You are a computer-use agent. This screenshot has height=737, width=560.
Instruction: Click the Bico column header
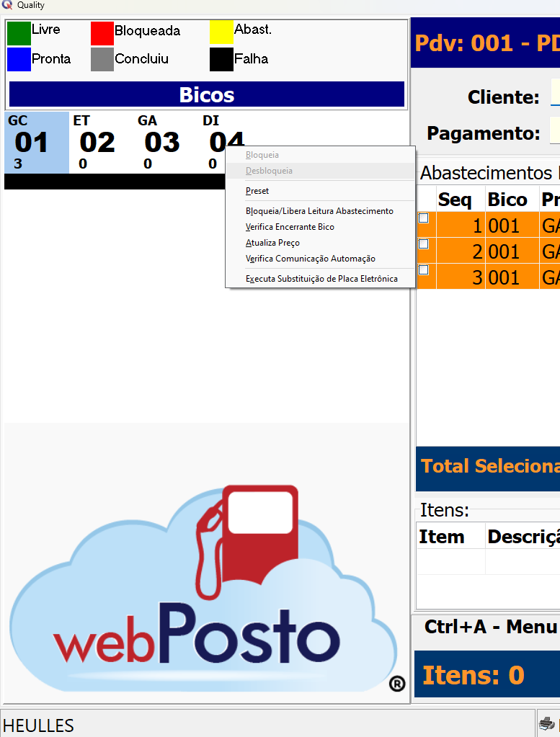[512, 200]
